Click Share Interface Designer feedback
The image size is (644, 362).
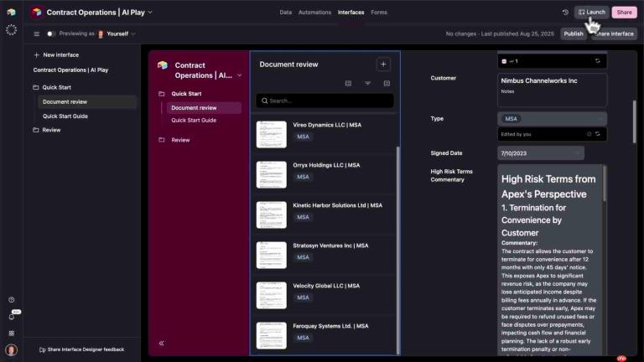[x=81, y=349]
